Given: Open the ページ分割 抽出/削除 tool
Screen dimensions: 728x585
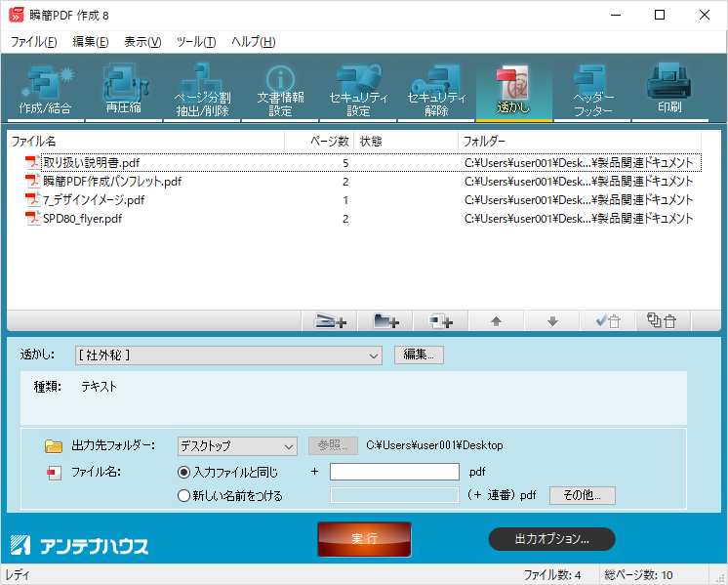Looking at the screenshot, I should (x=202, y=89).
